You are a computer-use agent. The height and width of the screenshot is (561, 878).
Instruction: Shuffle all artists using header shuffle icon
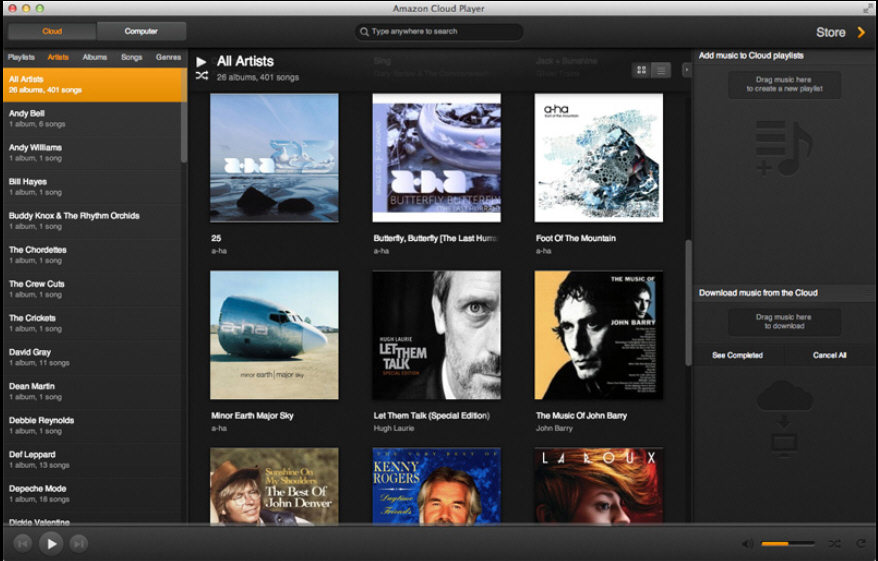[202, 76]
